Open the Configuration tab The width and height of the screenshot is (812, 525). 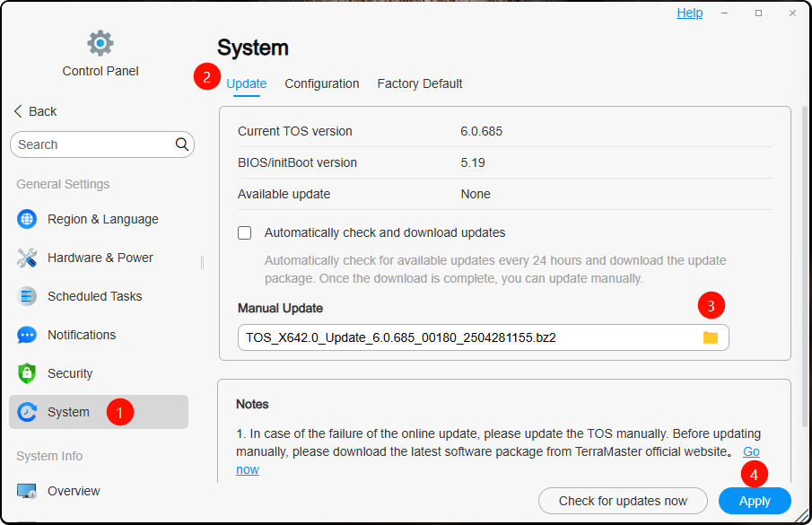[x=322, y=83]
